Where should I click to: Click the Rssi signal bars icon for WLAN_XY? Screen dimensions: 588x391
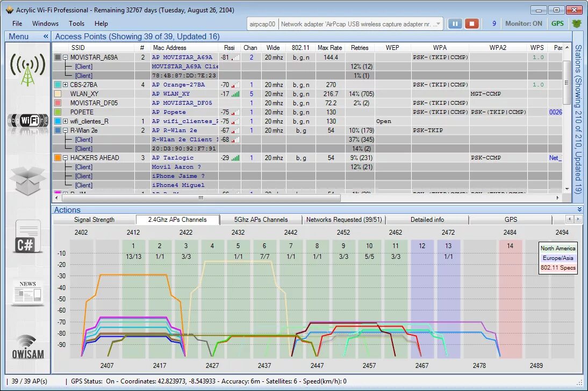(235, 94)
